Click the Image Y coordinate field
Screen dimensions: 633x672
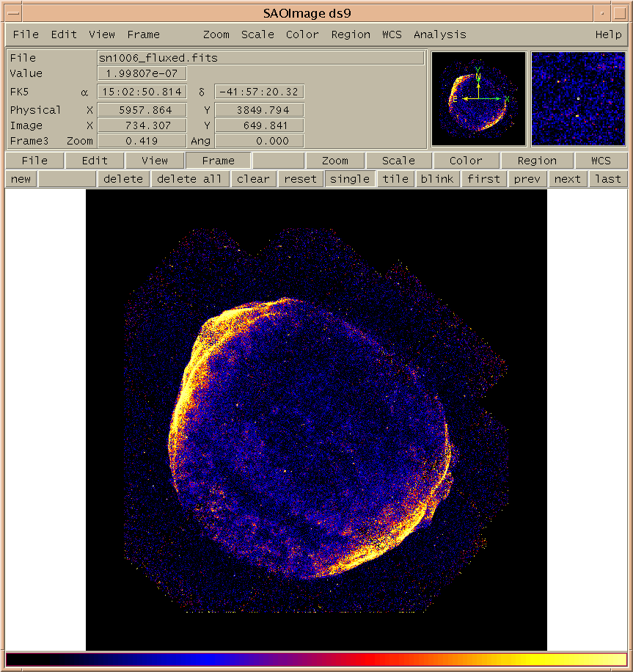[x=259, y=125]
